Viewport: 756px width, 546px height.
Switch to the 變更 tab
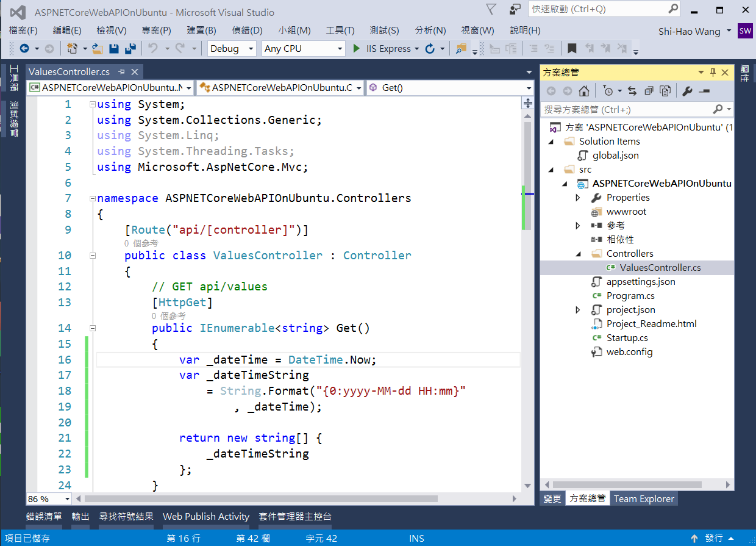(552, 498)
